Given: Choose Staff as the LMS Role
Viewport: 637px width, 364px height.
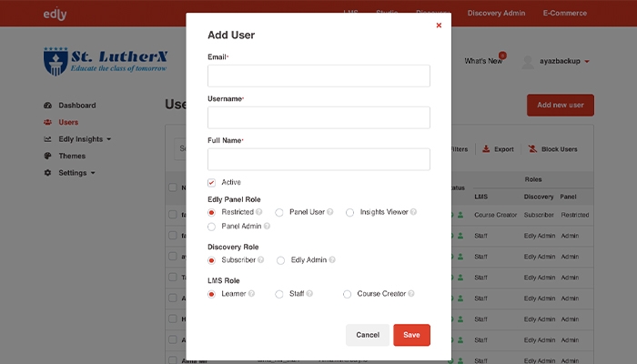Looking at the screenshot, I should pos(279,294).
